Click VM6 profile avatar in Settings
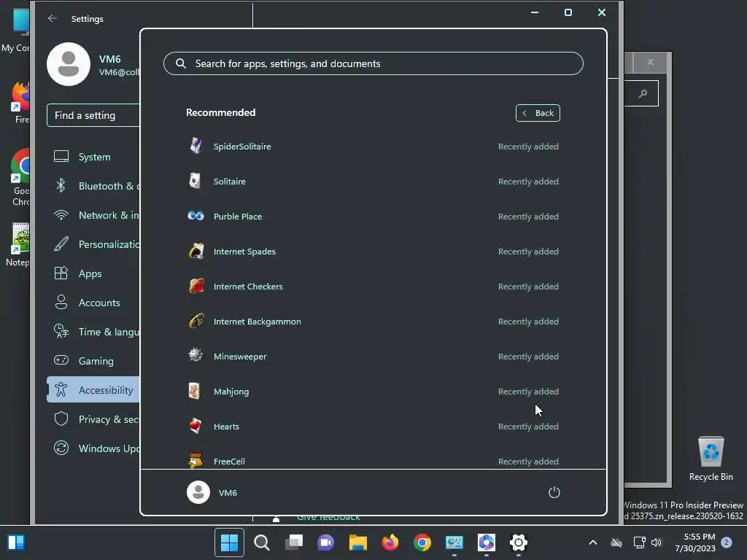The image size is (747, 560). tap(69, 64)
